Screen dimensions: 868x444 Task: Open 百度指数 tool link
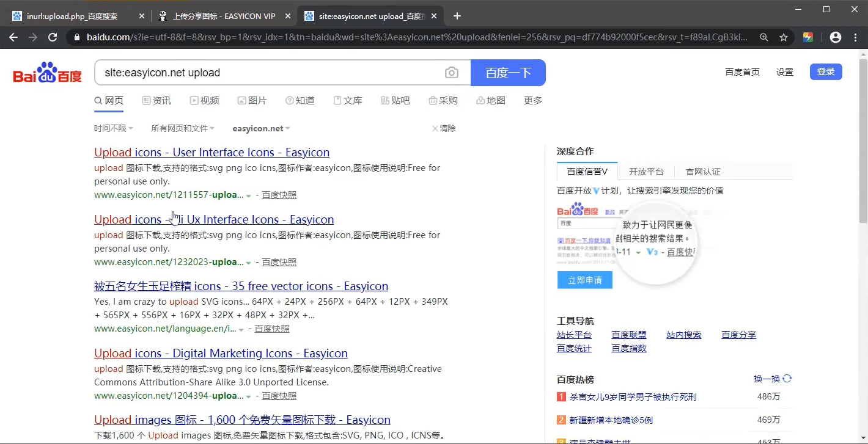point(629,348)
